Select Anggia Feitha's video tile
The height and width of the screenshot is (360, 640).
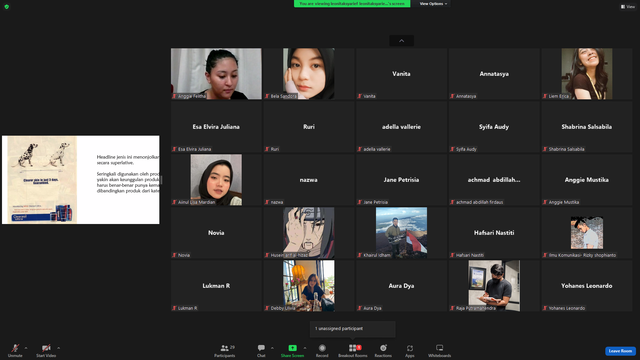[216, 74]
